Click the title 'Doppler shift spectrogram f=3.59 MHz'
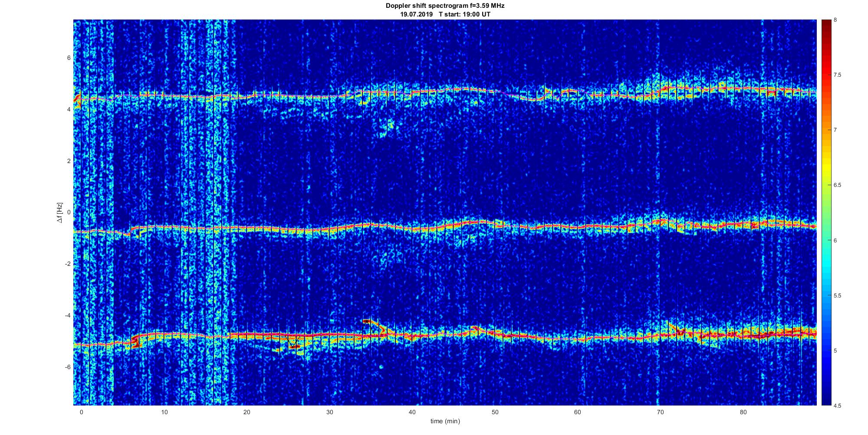The width and height of the screenshot is (868, 435). pos(445,6)
